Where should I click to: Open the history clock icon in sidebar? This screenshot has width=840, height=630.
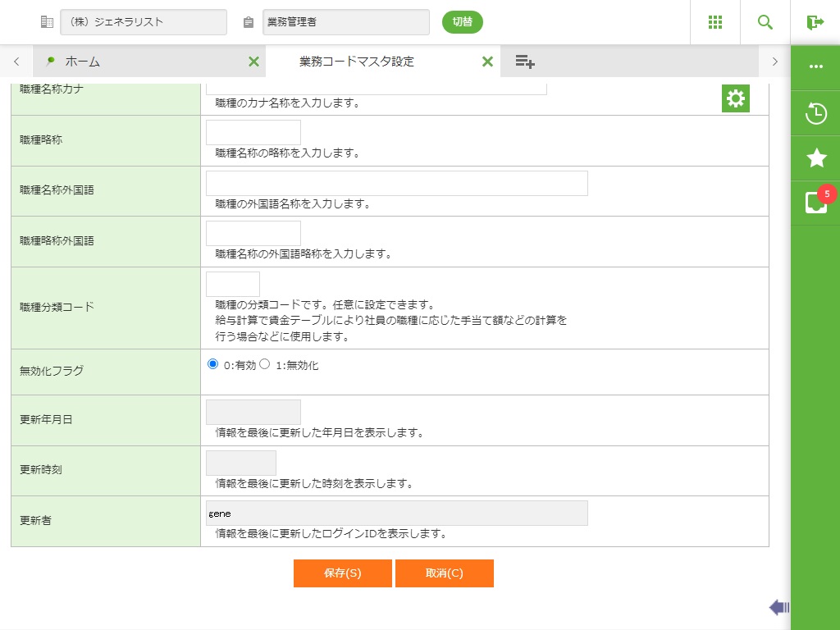pos(815,113)
